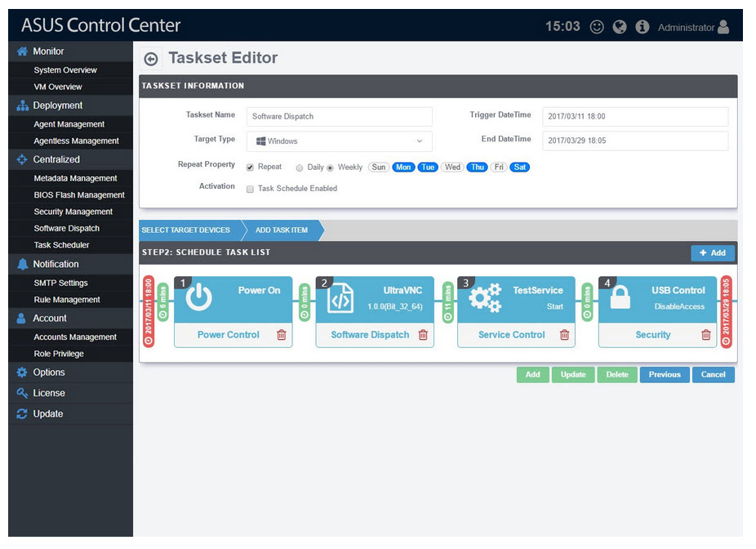756x549 pixels.
Task: Toggle the Sun day pill
Action: [379, 167]
